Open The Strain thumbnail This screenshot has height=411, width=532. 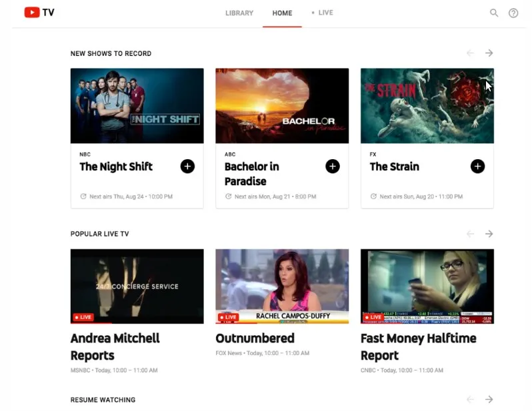[427, 106]
